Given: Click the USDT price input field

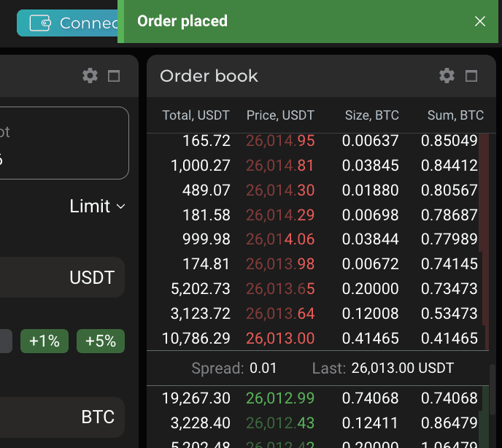Looking at the screenshot, I should tap(62, 277).
